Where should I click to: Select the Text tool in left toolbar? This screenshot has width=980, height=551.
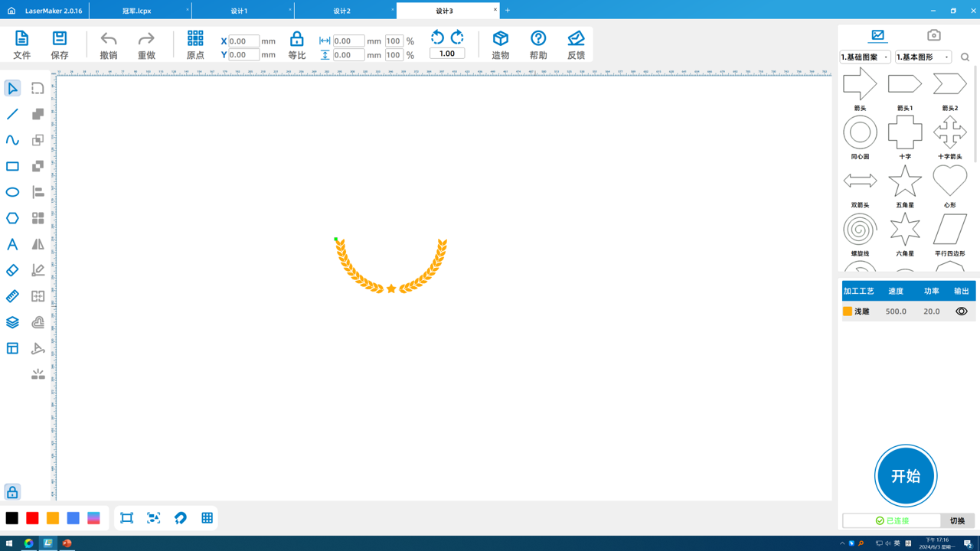coord(12,244)
